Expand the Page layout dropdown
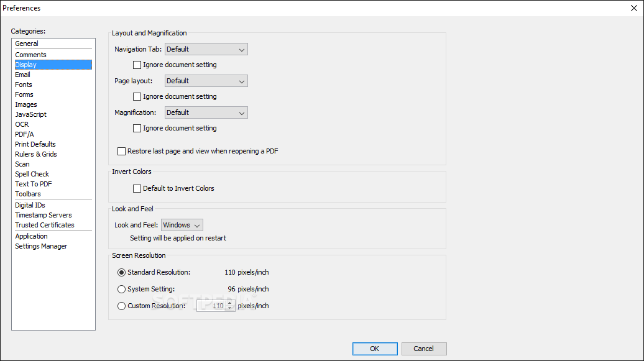The width and height of the screenshot is (644, 361). (x=206, y=81)
